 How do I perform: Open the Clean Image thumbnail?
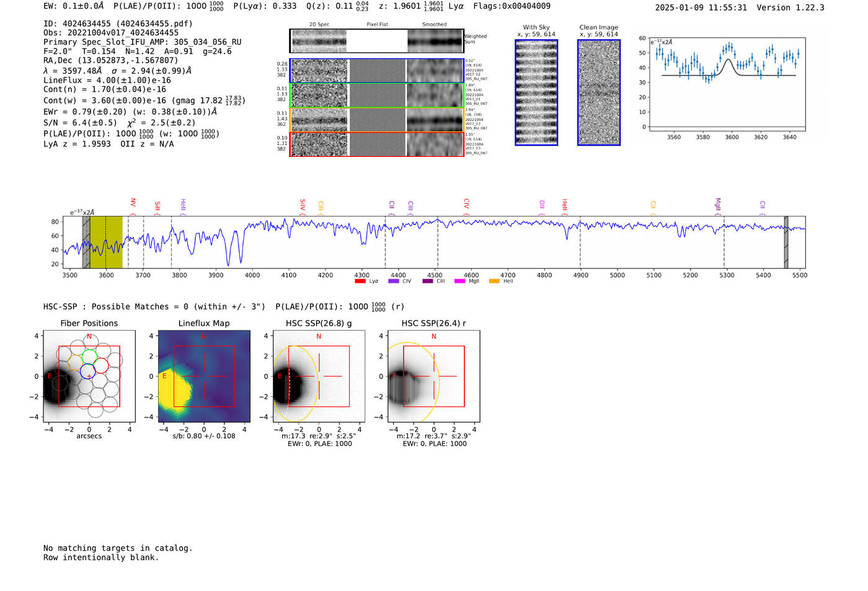tap(599, 92)
